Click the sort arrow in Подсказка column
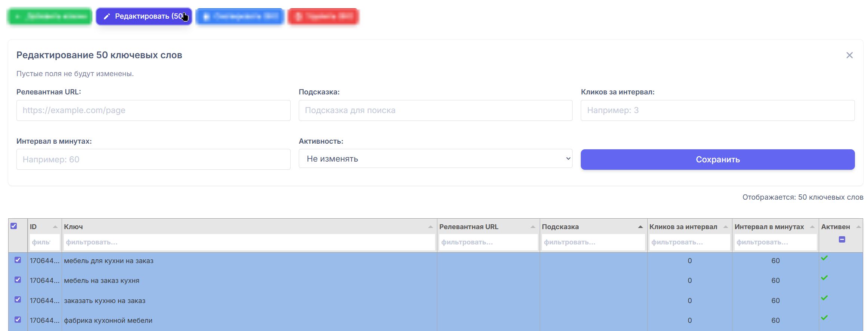Screen dimensions: 868x331 click(x=640, y=227)
